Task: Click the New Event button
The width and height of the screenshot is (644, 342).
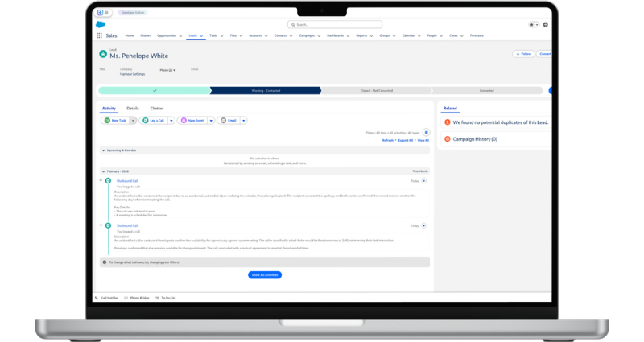Action: coord(192,120)
